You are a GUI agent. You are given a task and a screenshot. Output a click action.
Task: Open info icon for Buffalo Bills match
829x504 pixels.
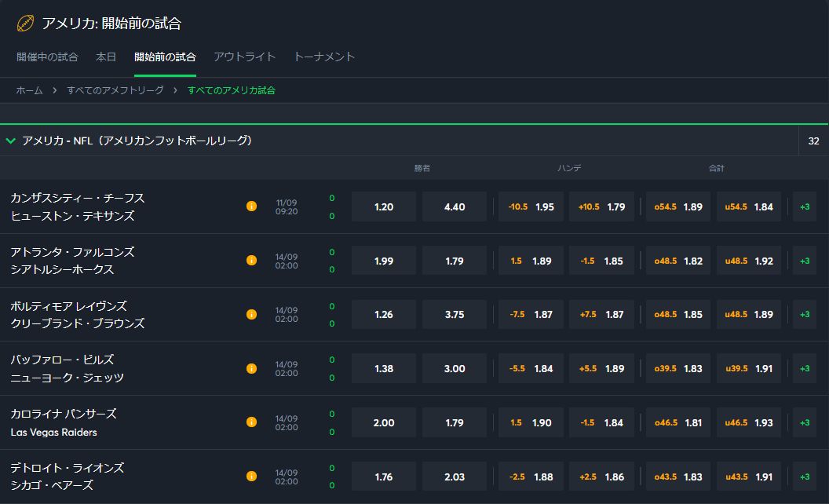[x=251, y=368]
